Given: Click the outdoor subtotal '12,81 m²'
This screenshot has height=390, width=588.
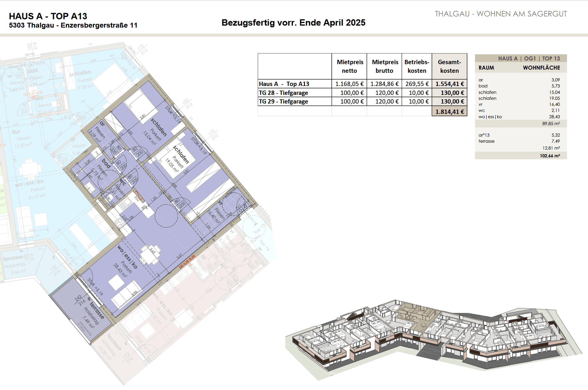Looking at the screenshot, I should 551,148.
